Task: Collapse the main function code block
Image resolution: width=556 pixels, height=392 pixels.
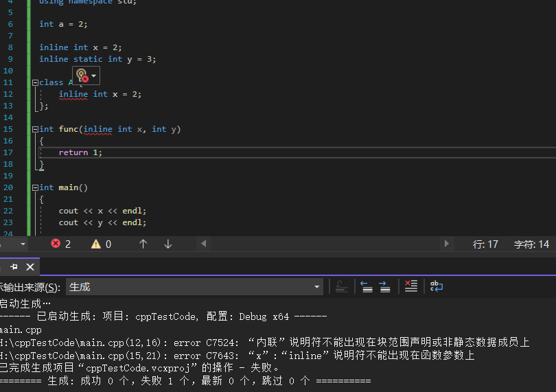Action: (34, 187)
